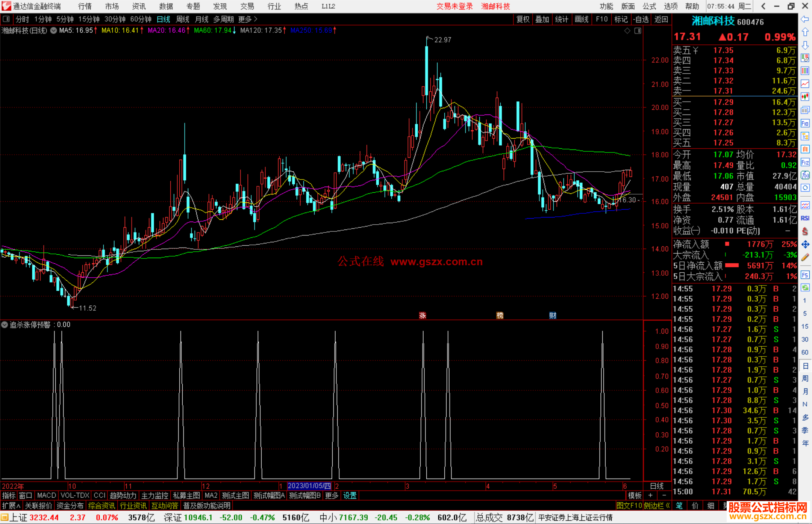The width and height of the screenshot is (812, 524).
Task: Click the 交易未登录 login link
Action: (x=454, y=6)
